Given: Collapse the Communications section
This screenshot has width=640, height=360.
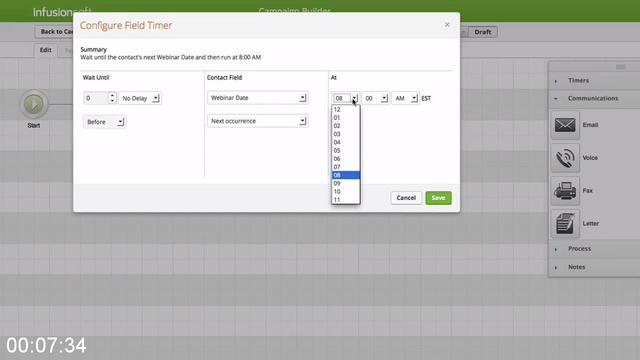Looking at the screenshot, I should [x=594, y=98].
